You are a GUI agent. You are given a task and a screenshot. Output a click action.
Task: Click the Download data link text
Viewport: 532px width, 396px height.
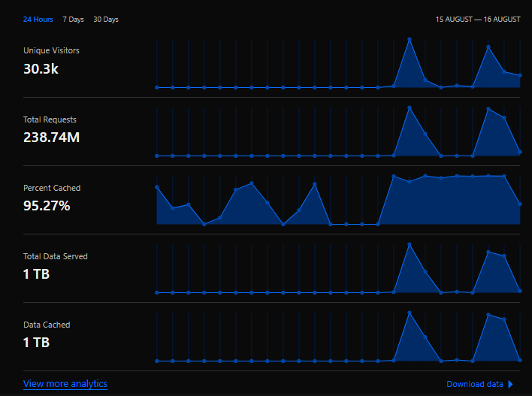475,384
